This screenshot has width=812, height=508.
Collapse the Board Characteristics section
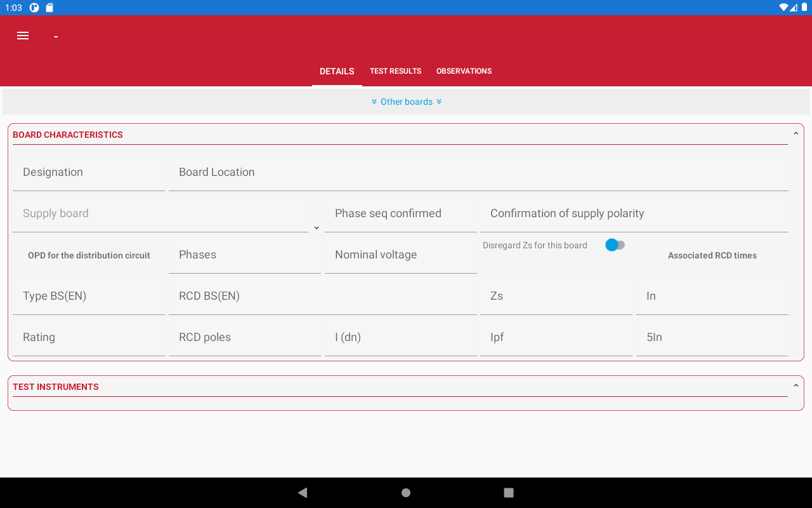pos(796,134)
